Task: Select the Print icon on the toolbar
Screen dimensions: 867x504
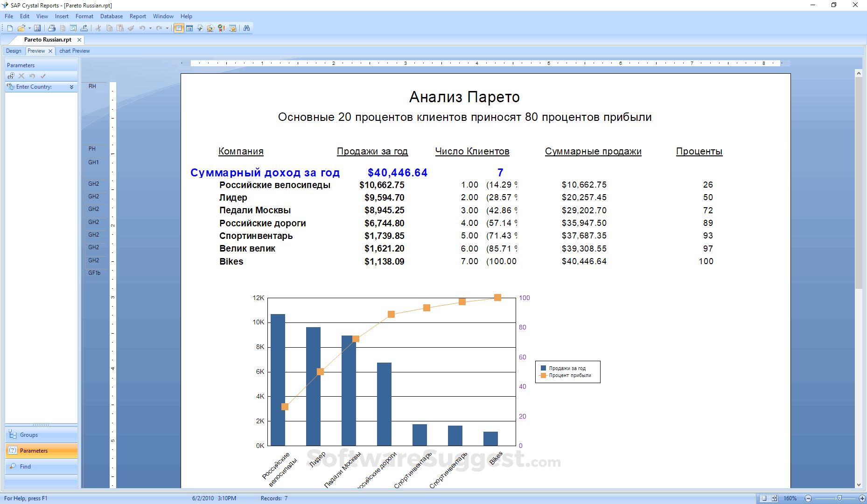Action: 52,28
